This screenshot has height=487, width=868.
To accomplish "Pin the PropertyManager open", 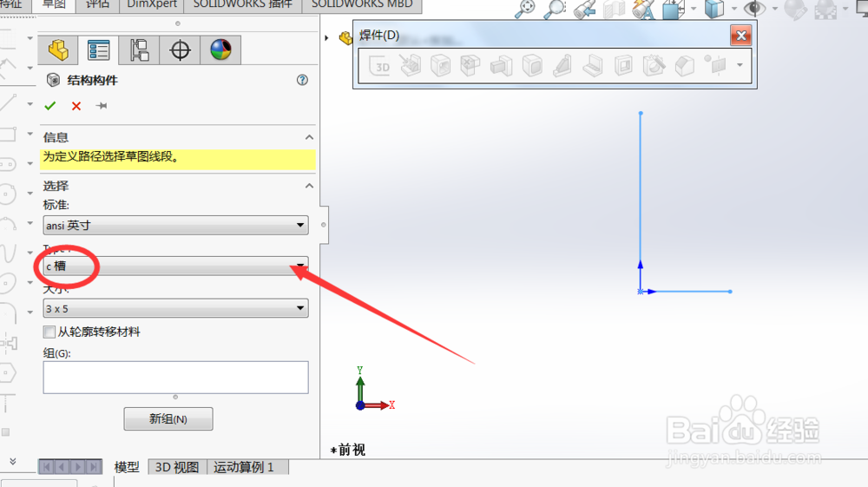I will pos(102,106).
